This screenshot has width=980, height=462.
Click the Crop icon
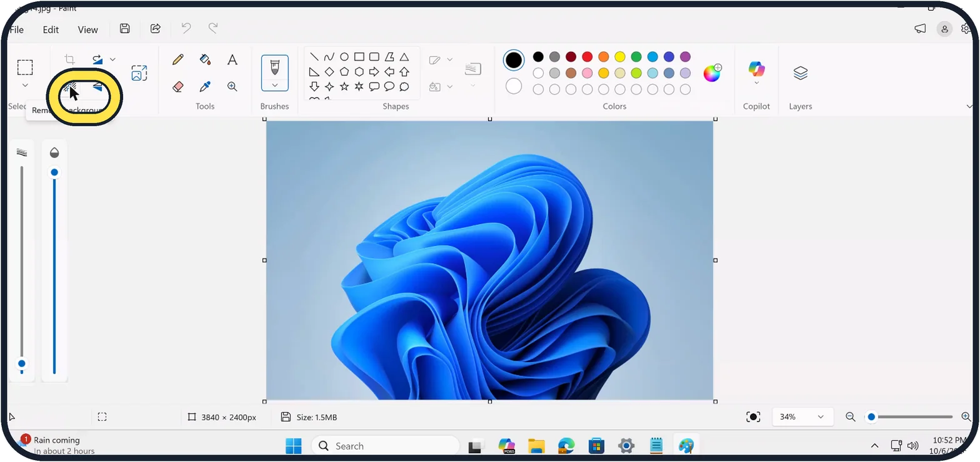point(70,59)
